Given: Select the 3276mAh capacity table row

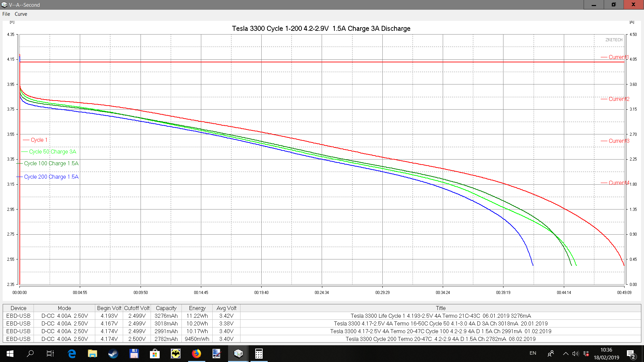Looking at the screenshot, I should click(166, 316).
